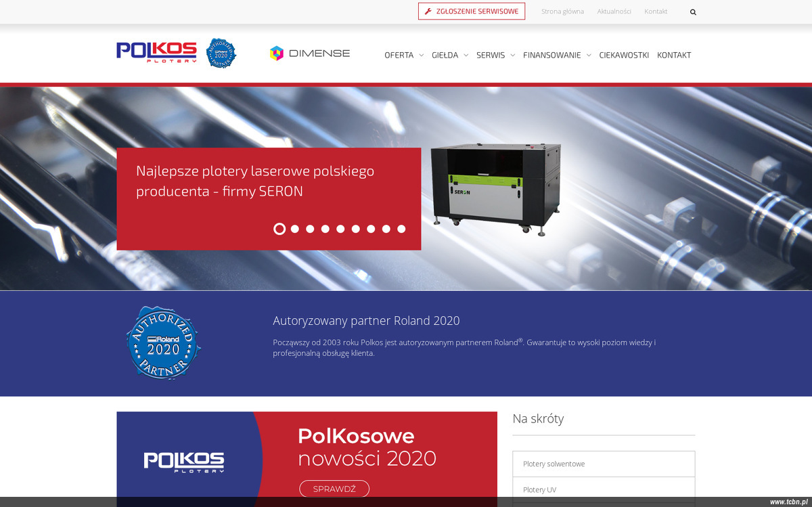The image size is (812, 507).
Task: Click the PolKosowe nowości 2020 banner title
Action: [x=367, y=447]
